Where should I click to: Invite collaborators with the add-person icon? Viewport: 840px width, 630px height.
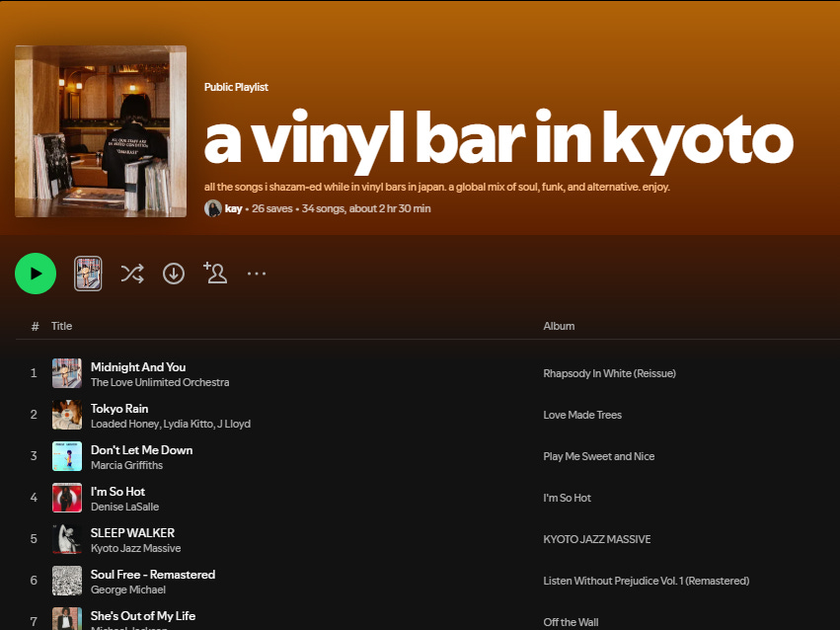215,273
